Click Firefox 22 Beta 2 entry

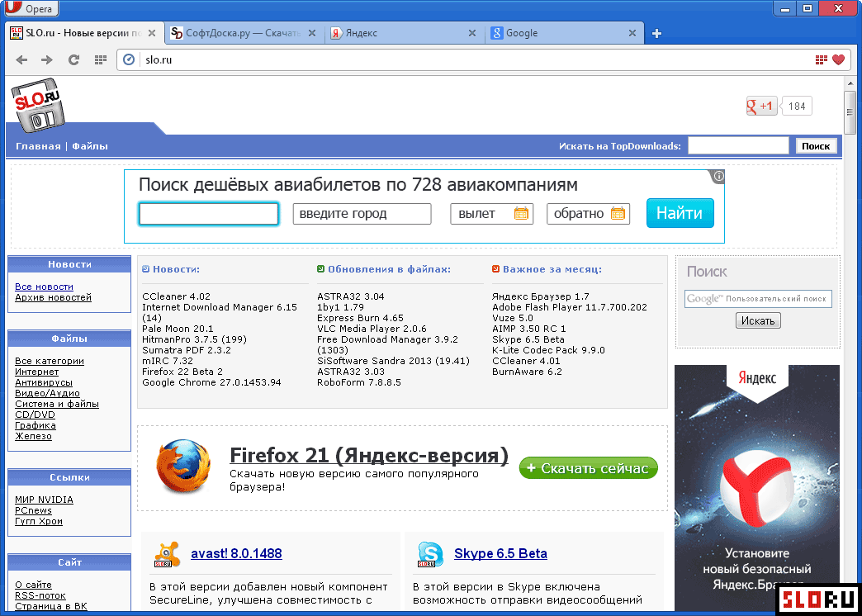tap(182, 372)
